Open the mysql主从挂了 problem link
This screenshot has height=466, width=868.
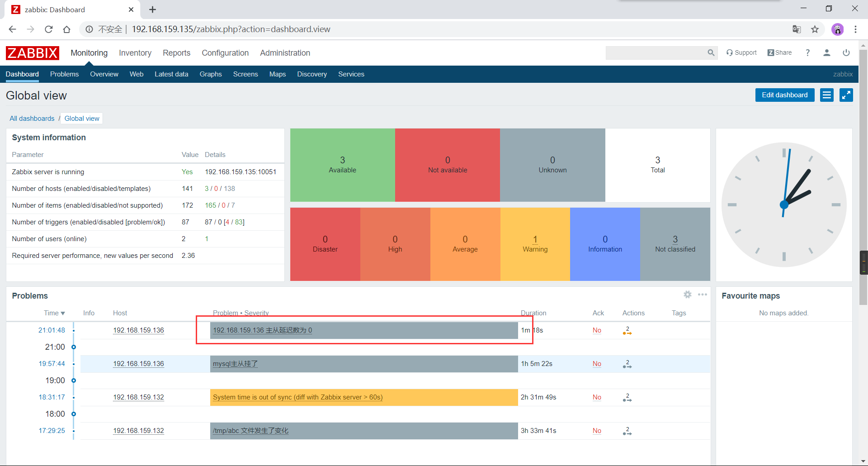[x=235, y=364]
